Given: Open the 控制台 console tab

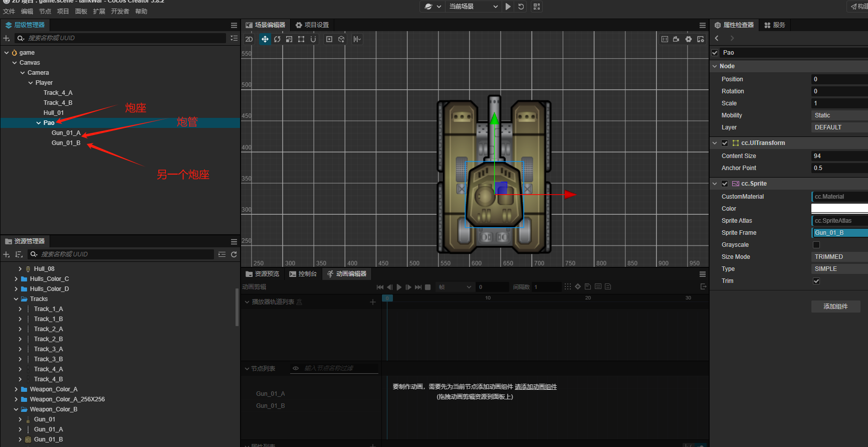Looking at the screenshot, I should pos(303,274).
